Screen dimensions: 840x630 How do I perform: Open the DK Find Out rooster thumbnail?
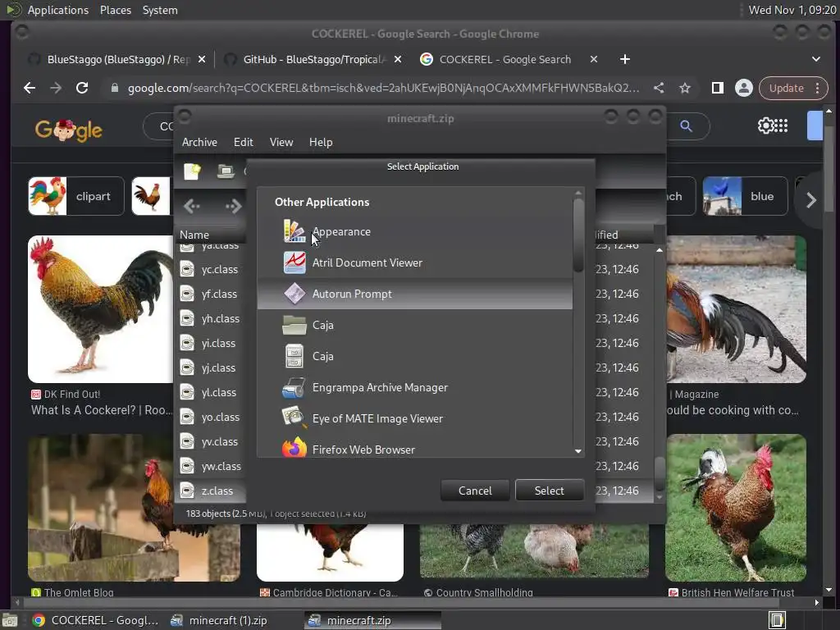click(x=101, y=309)
